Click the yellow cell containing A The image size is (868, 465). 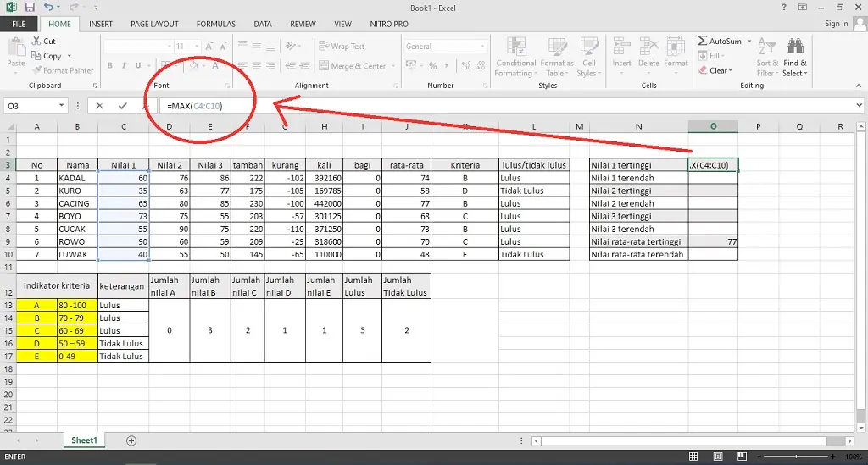(36, 305)
